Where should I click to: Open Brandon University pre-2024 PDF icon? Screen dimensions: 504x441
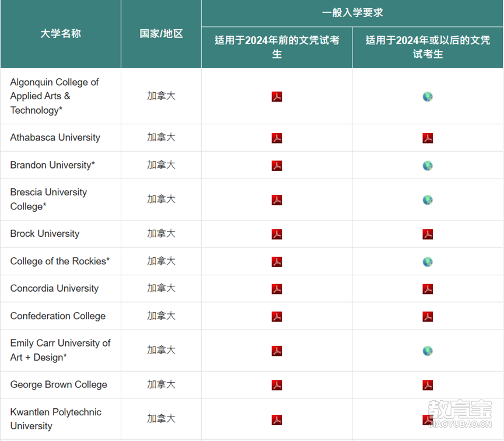pos(276,166)
